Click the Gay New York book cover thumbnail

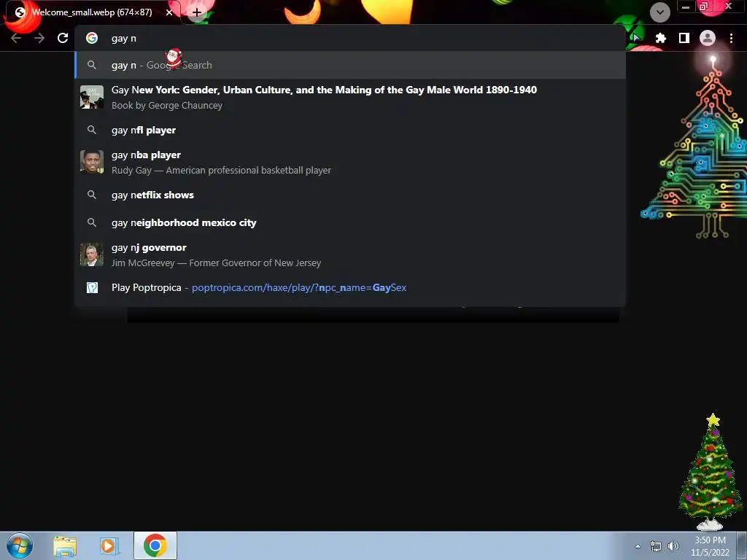click(92, 97)
